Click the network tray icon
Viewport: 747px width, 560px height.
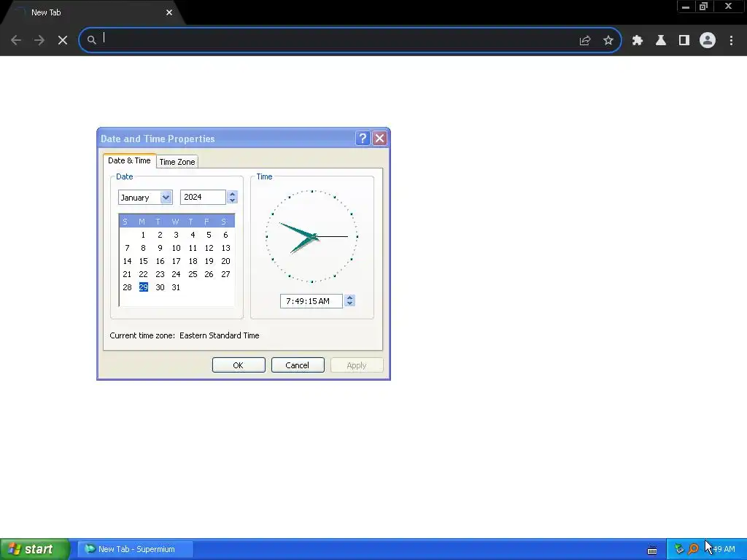click(679, 549)
